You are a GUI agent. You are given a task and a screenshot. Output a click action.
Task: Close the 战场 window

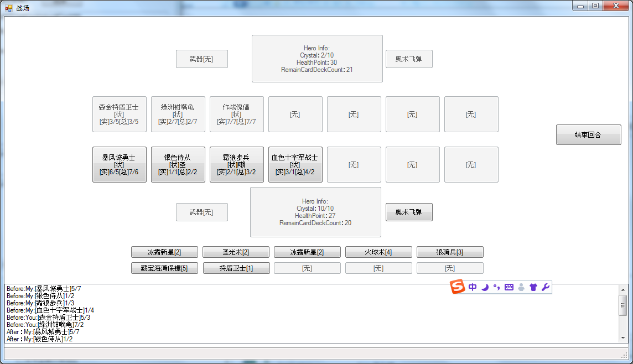pos(616,6)
